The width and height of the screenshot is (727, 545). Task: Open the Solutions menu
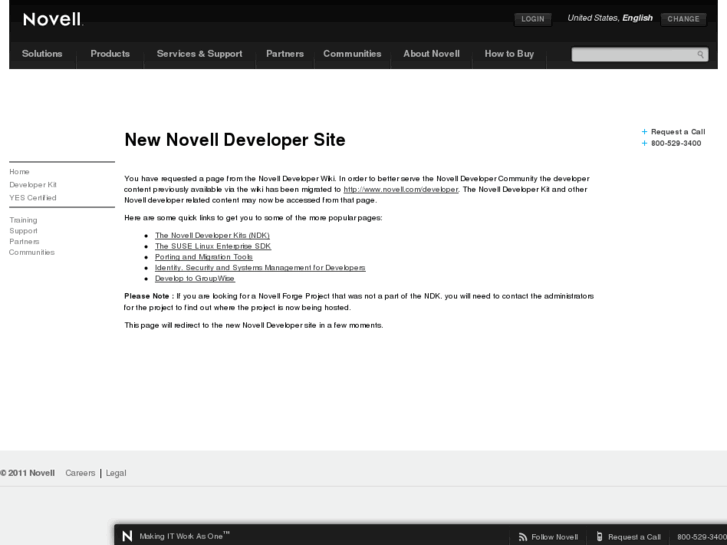pos(42,54)
